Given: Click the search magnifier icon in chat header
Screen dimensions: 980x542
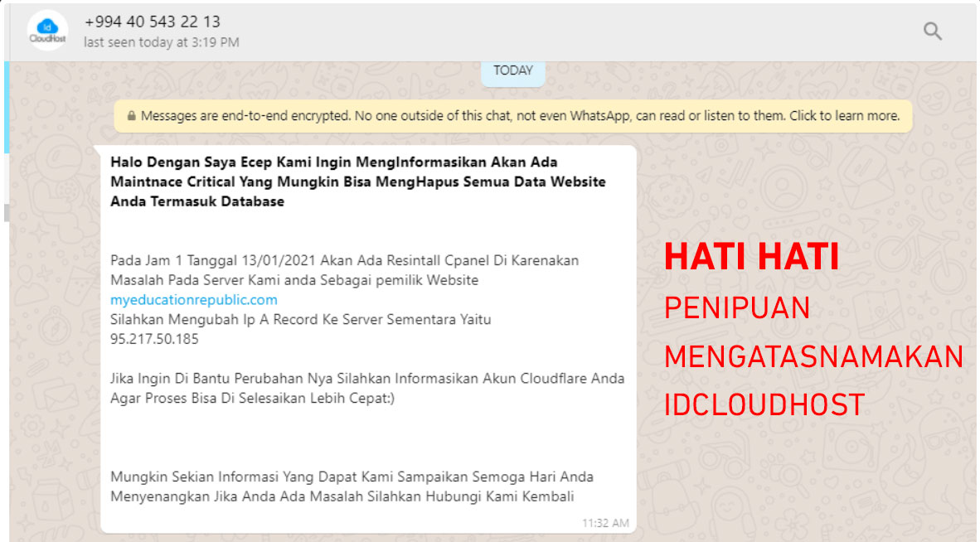Looking at the screenshot, I should pos(933,31).
